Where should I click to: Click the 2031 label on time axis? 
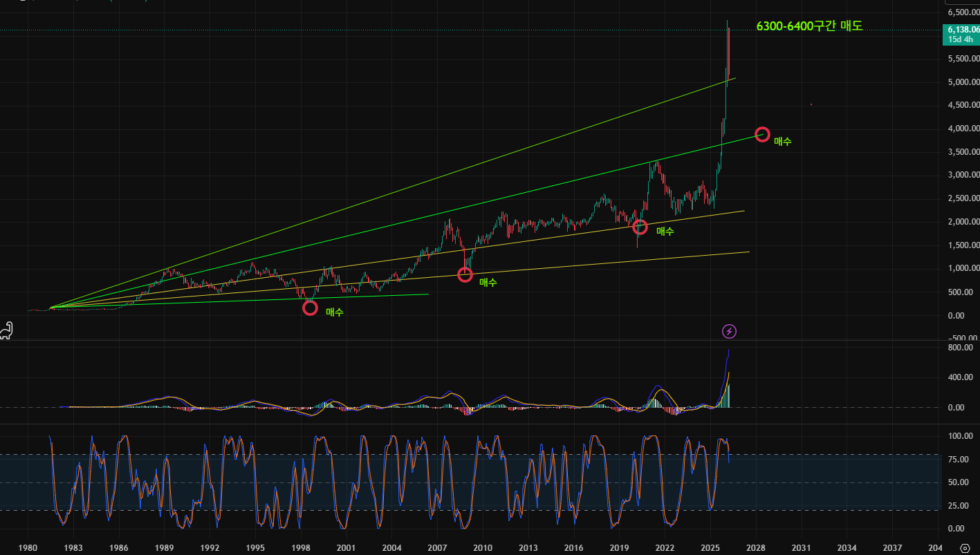[x=801, y=547]
